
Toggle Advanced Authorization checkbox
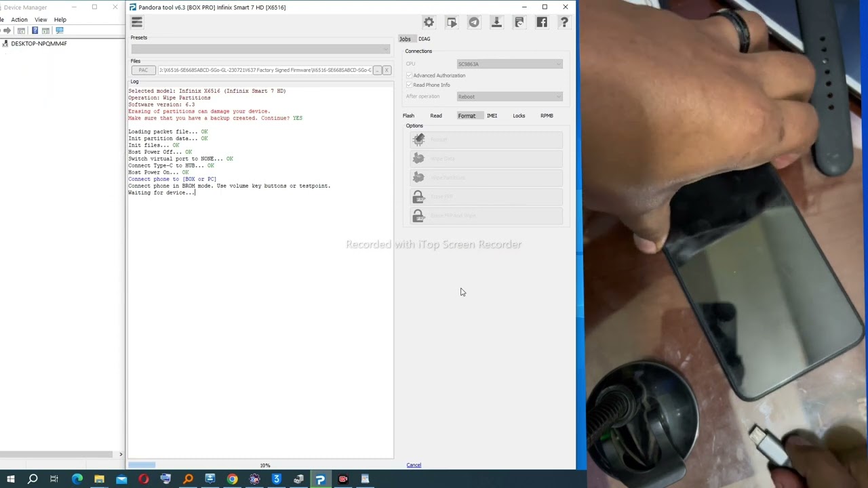coord(409,75)
